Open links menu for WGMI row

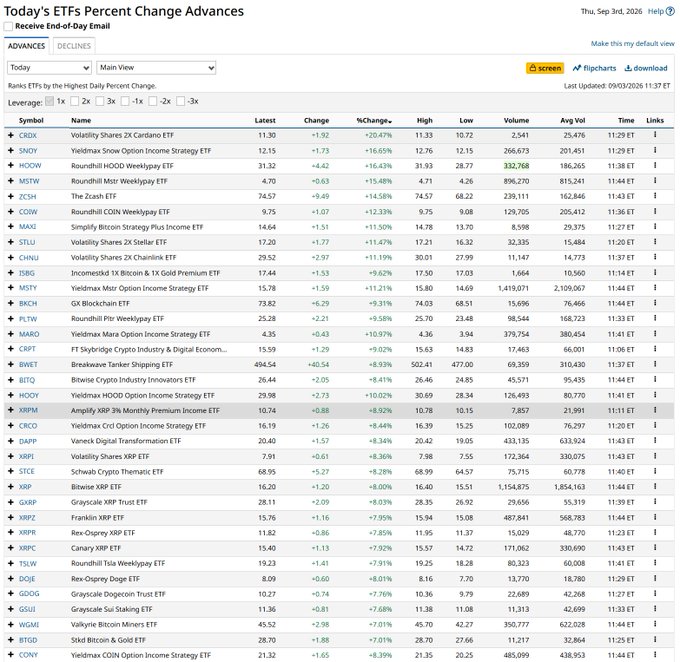tap(655, 624)
